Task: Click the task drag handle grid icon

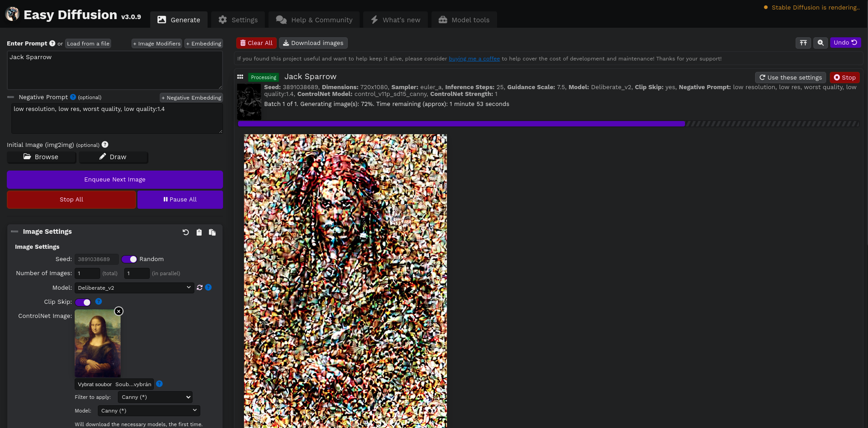Action: (x=240, y=77)
